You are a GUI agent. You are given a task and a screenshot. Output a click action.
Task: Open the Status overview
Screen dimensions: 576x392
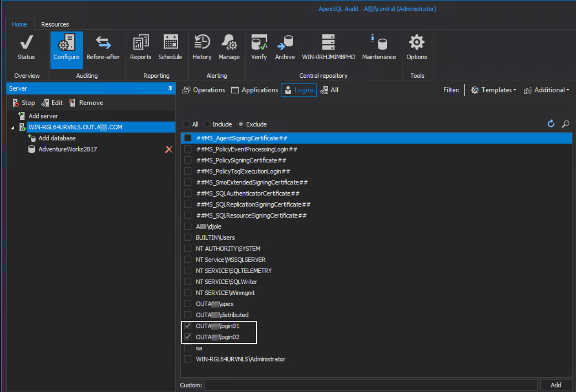[x=26, y=48]
